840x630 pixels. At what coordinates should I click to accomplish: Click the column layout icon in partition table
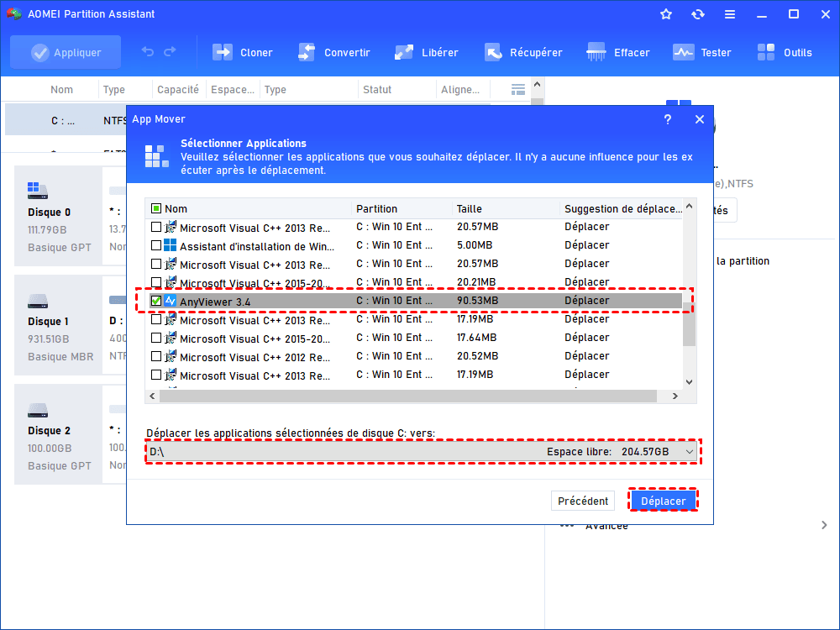tap(518, 90)
